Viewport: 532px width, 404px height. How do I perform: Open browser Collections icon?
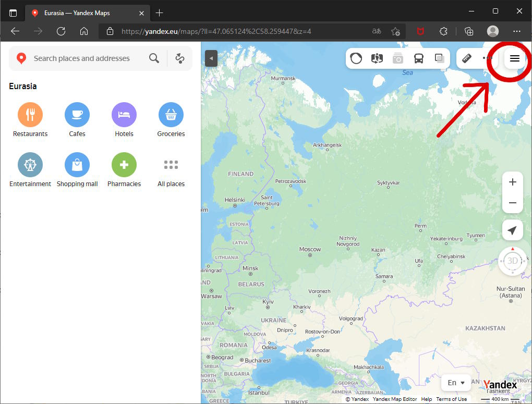(468, 32)
